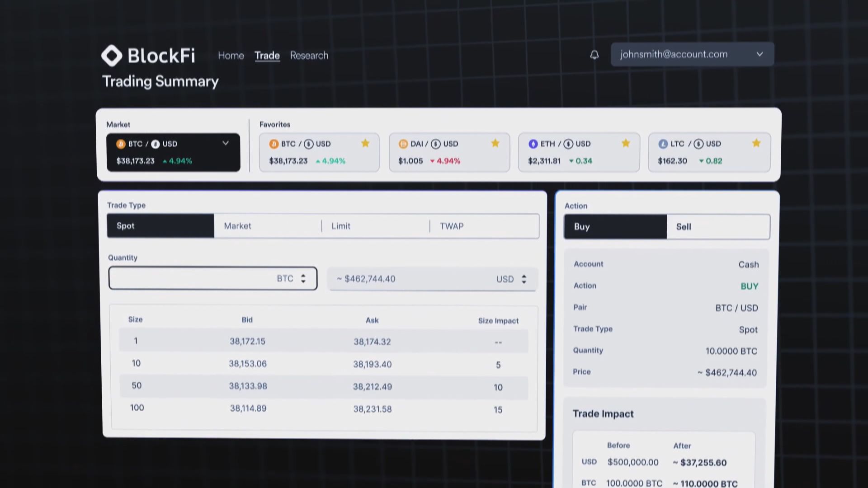Toggle the LTC/USD favorite star
Screen dimensions: 868x488
pyautogui.click(x=756, y=143)
